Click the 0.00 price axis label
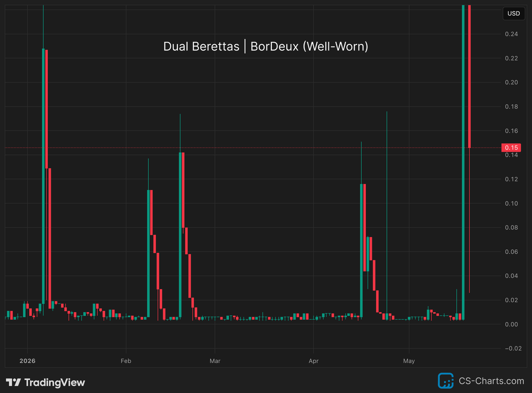The width and height of the screenshot is (532, 393). [x=511, y=324]
